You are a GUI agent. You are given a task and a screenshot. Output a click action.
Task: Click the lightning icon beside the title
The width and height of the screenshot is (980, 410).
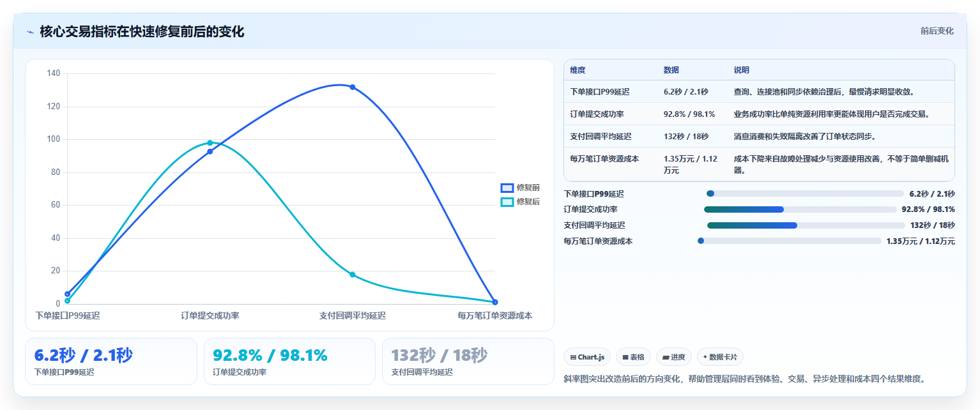pos(30,32)
